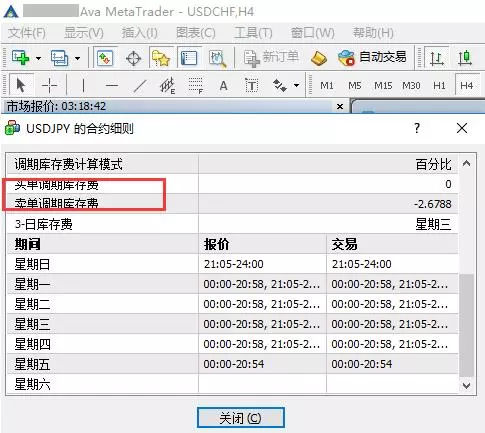Open the 图表(C) menu
The height and width of the screenshot is (433, 485).
(x=196, y=33)
